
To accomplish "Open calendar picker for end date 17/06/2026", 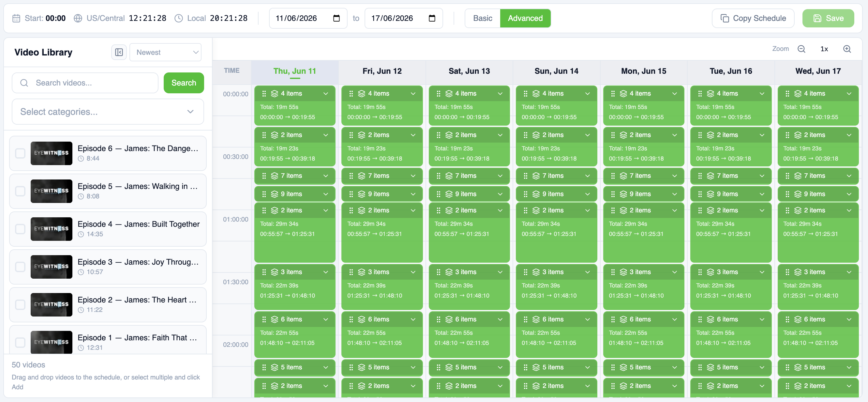I will [x=432, y=18].
